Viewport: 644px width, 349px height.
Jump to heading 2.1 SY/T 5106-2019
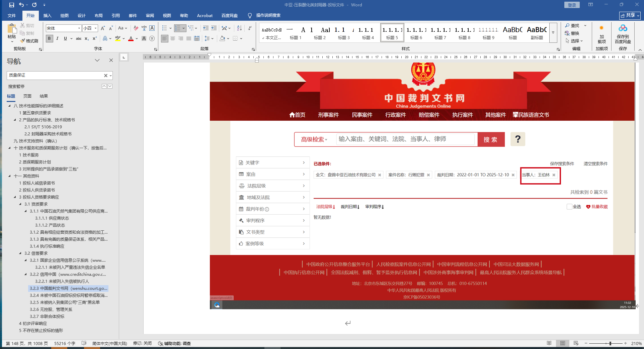coord(43,127)
